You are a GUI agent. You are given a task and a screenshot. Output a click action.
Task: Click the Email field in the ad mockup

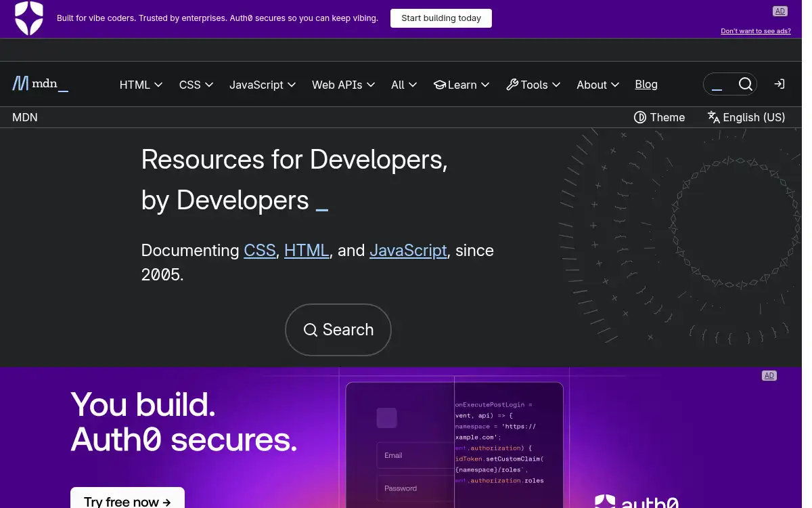pos(415,456)
